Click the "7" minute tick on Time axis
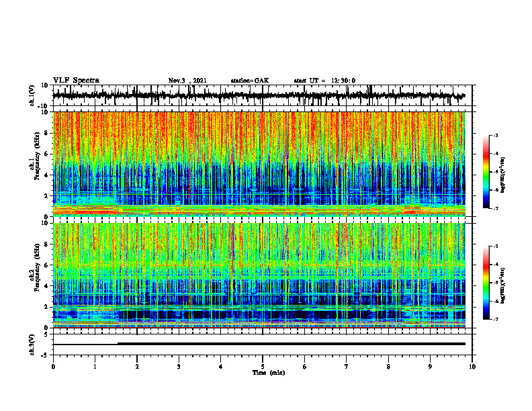The image size is (532, 411). (347, 367)
